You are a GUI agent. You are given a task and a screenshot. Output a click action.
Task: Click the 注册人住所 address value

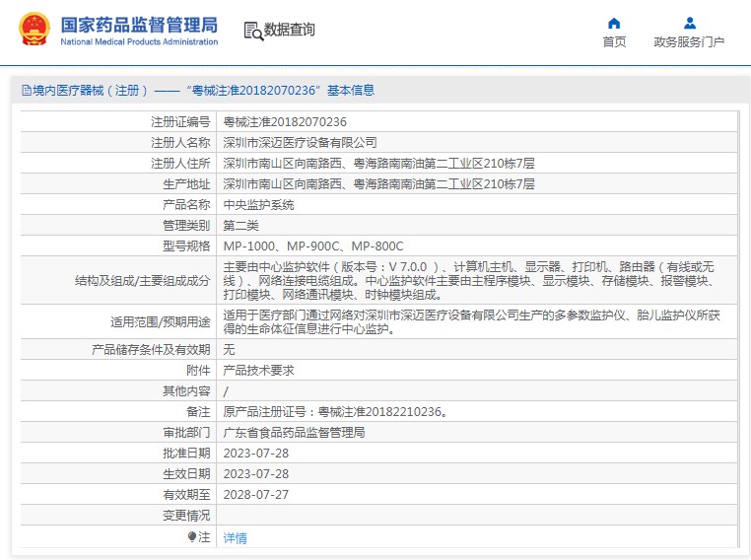coord(378,164)
